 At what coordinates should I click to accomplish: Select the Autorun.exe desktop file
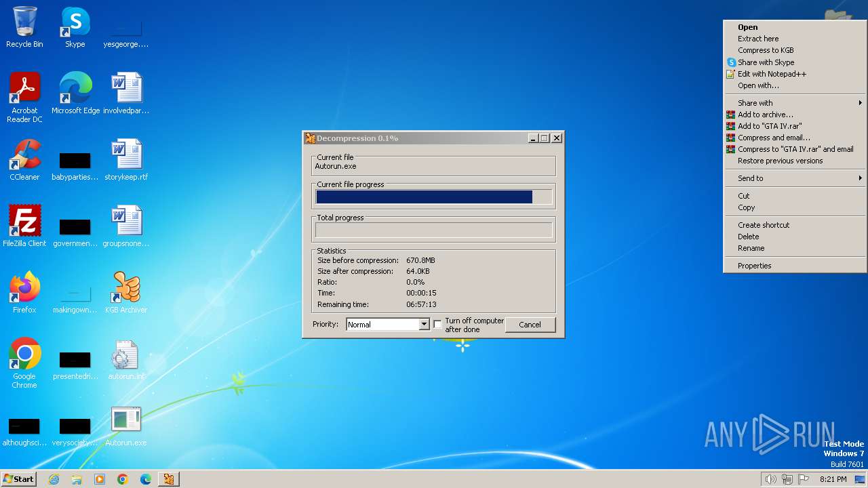126,425
